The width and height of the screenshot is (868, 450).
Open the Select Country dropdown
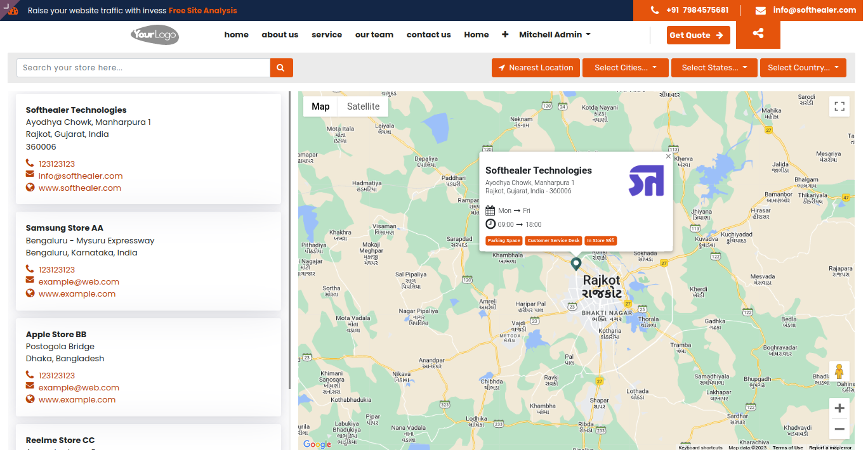click(x=803, y=68)
